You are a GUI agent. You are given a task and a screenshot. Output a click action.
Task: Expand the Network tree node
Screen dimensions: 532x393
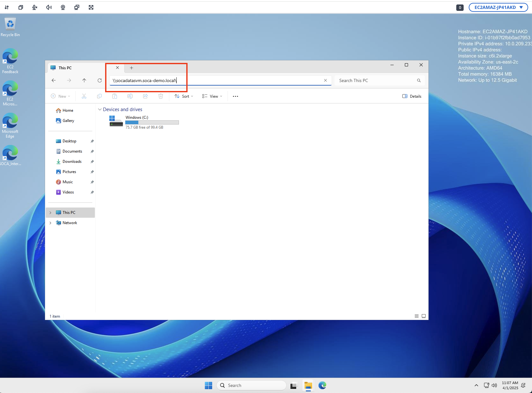pyautogui.click(x=50, y=223)
